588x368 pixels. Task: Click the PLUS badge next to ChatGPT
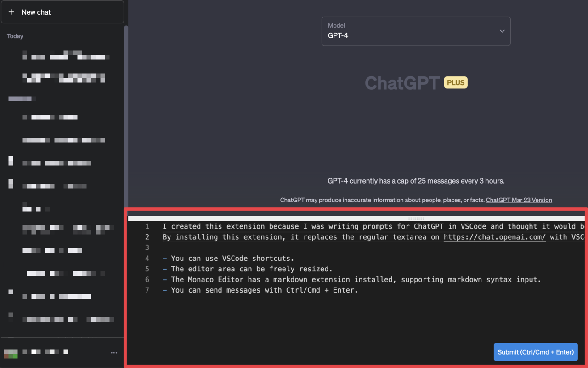coord(456,83)
